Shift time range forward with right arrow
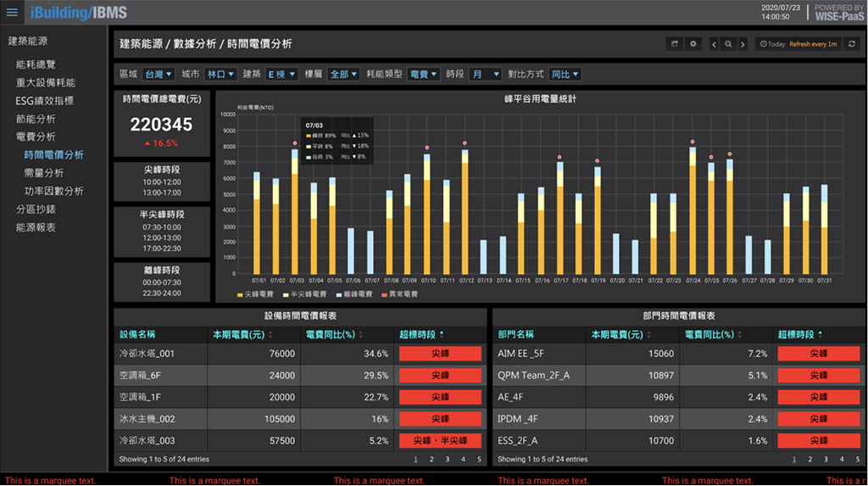The image size is (868, 486). 743,44
